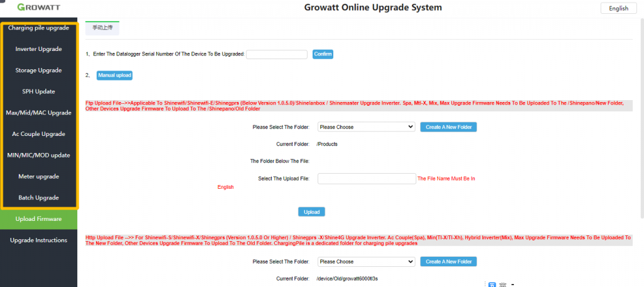The image size is (644, 287).
Task: Click the /Products current folder text
Action: coord(327,144)
